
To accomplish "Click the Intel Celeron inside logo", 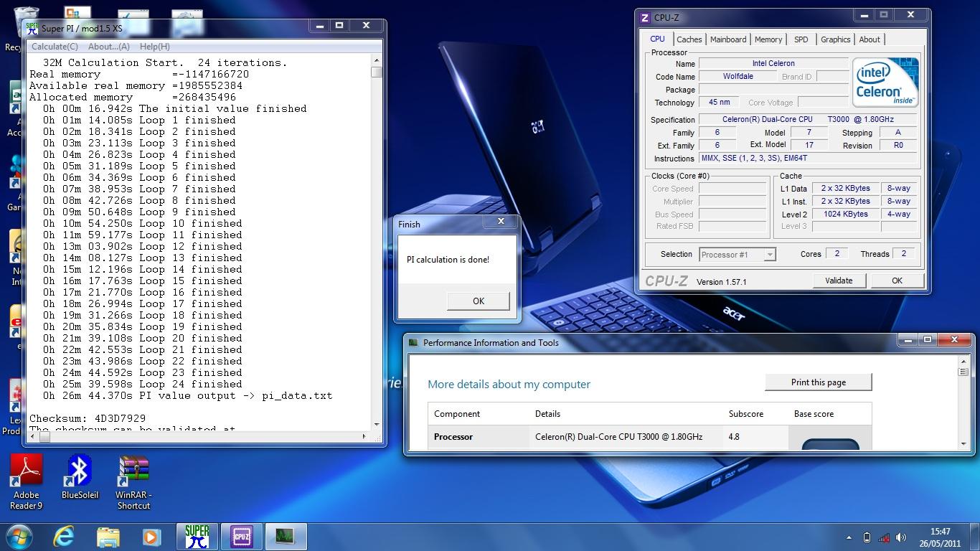I will [x=886, y=83].
